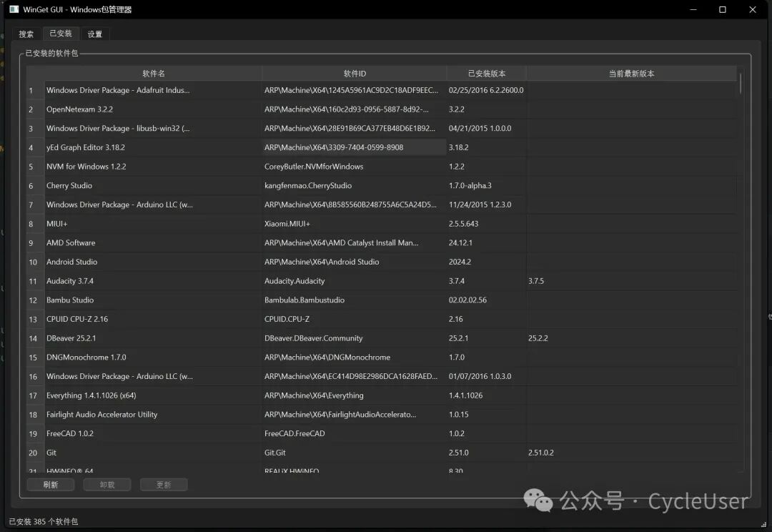772x532 pixels.
Task: Open the 设置 tab
Action: 95,34
